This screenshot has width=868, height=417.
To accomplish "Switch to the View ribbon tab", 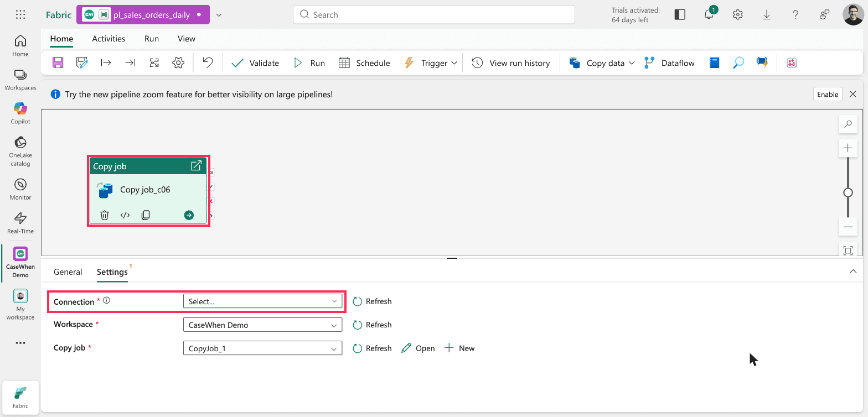I will pyautogui.click(x=187, y=39).
